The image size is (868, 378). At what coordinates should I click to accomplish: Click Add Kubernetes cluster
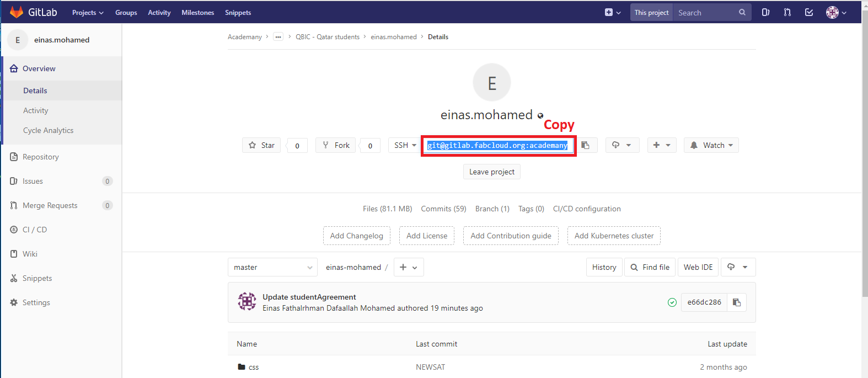[614, 236]
